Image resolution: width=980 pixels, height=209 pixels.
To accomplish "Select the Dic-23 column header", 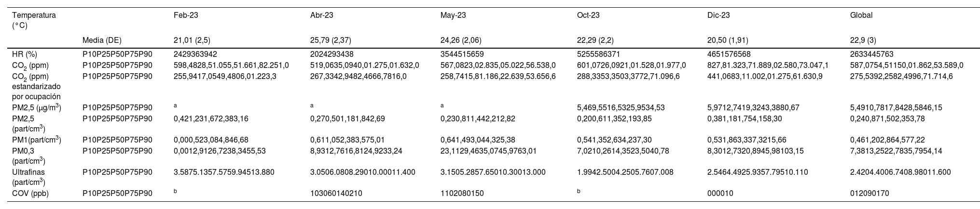I will point(718,15).
